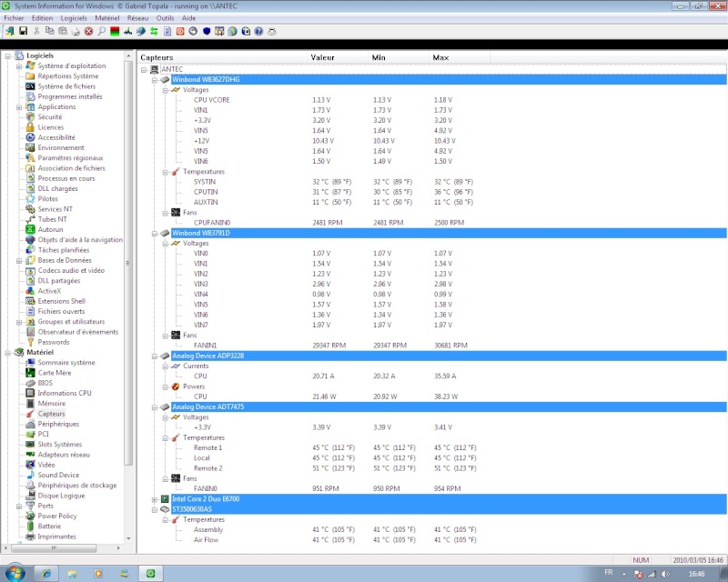Click the blue question mark help icon
Viewport: 728px width, 582px height.
258,31
